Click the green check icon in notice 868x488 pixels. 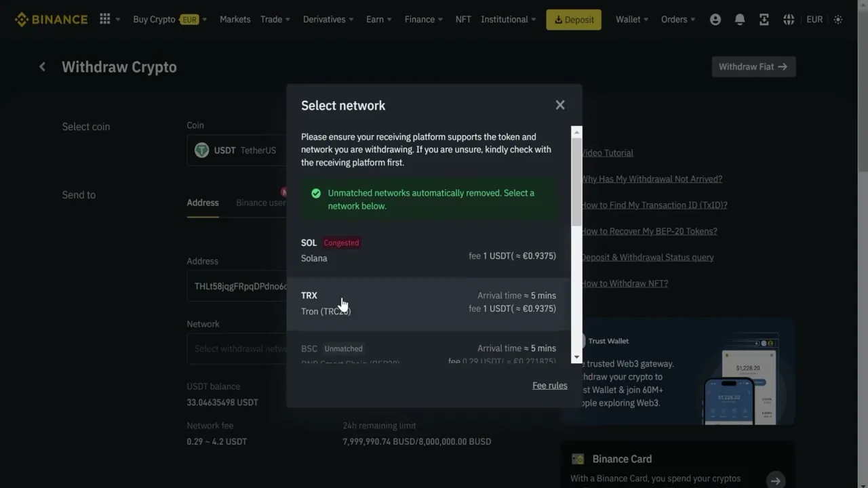point(316,193)
